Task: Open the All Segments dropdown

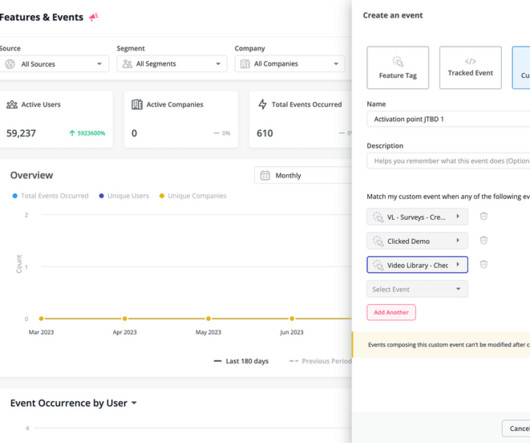Action: click(x=172, y=64)
